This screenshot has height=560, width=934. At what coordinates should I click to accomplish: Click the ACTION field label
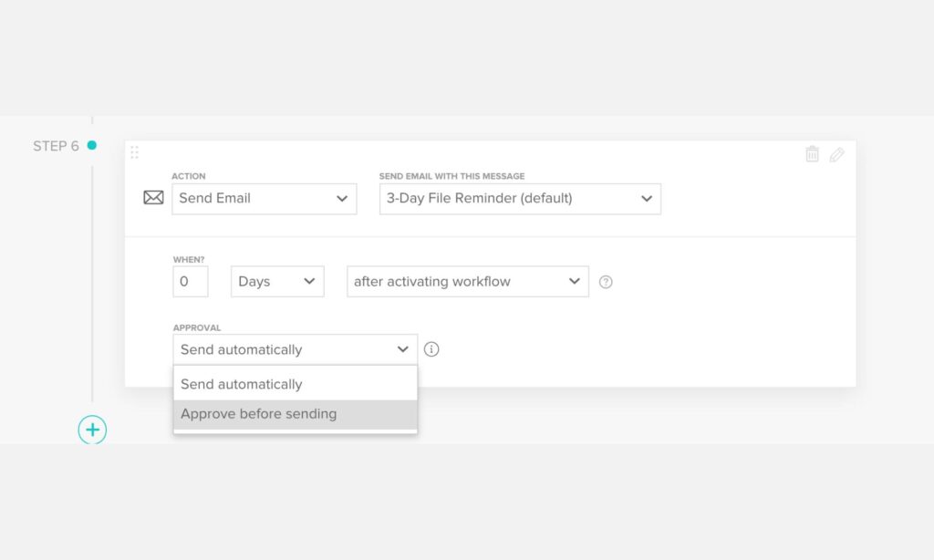click(x=188, y=176)
